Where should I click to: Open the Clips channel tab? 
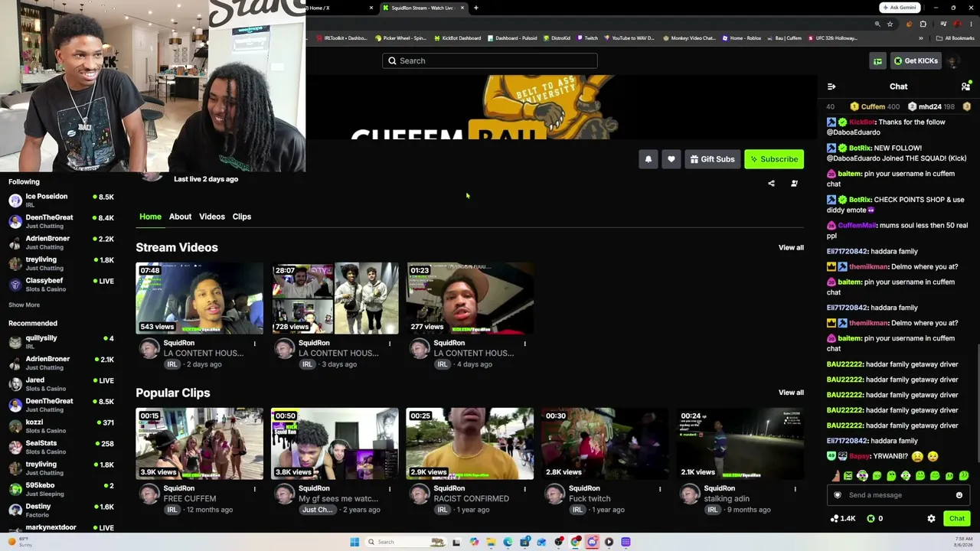click(x=242, y=217)
